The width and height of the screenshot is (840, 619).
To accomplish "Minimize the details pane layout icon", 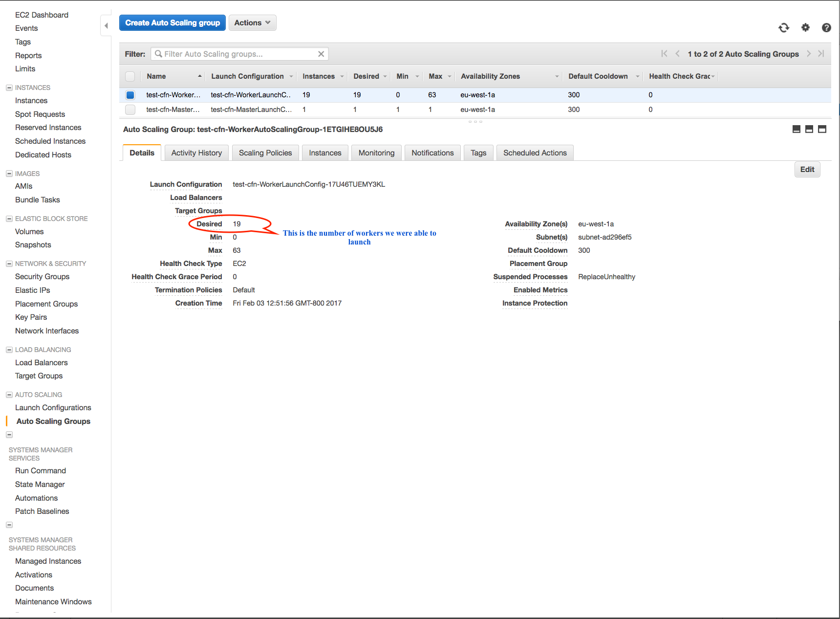I will (x=797, y=129).
